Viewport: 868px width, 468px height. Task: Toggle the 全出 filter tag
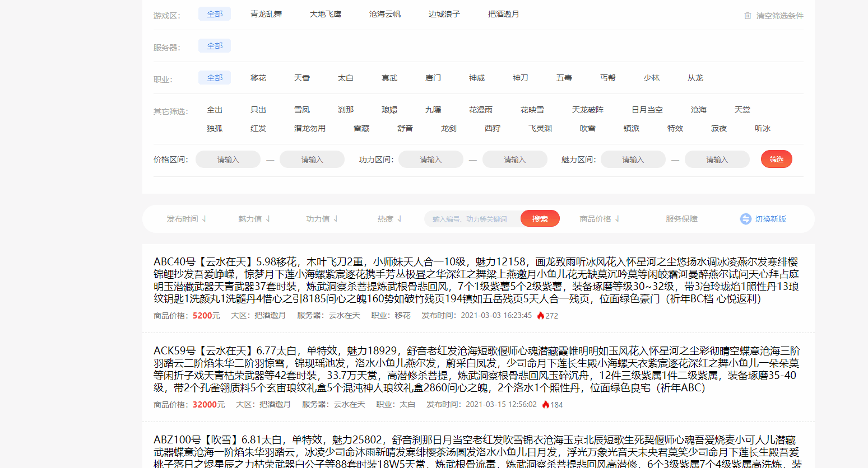[x=215, y=110]
